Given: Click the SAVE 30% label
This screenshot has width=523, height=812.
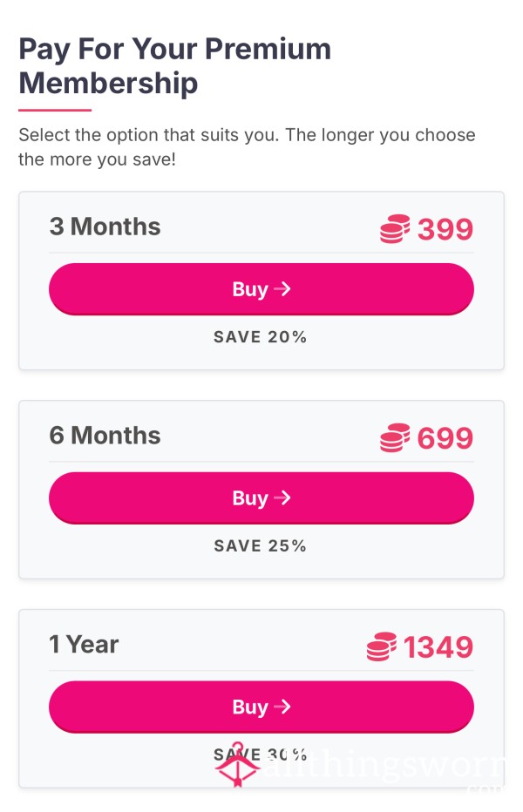Looking at the screenshot, I should [261, 754].
